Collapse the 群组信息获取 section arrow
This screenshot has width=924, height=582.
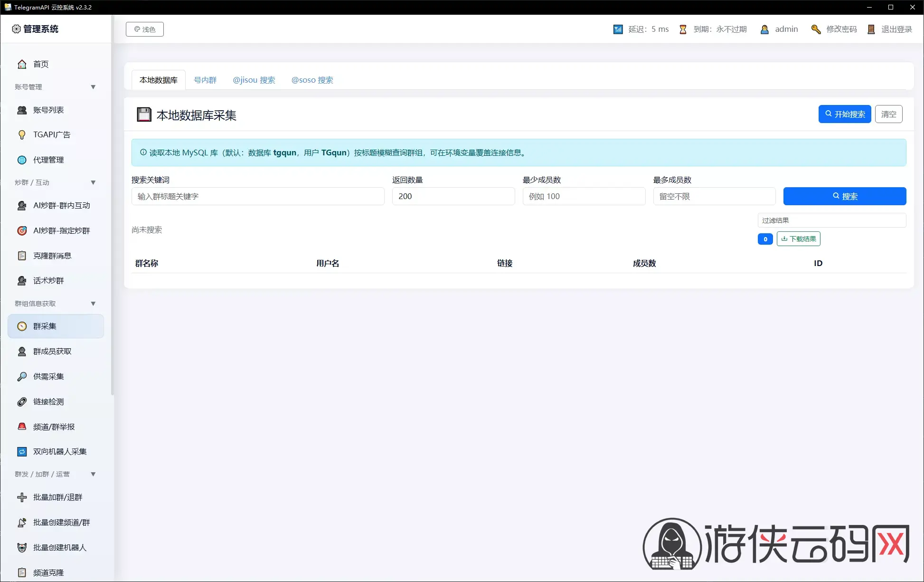point(93,304)
